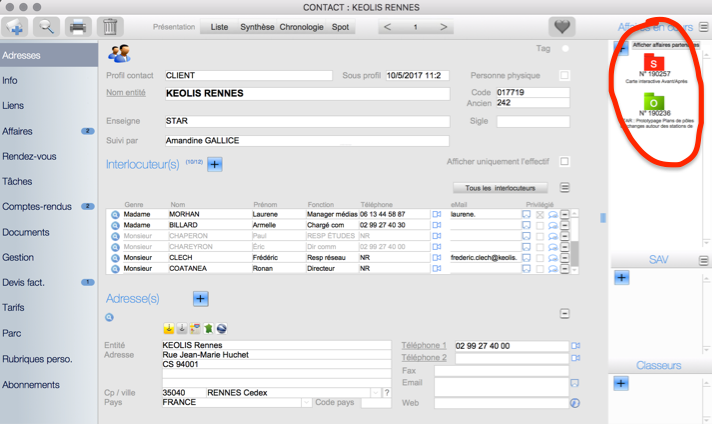The width and height of the screenshot is (712, 424).
Task: Click the heart favorite icon
Action: pos(562,27)
